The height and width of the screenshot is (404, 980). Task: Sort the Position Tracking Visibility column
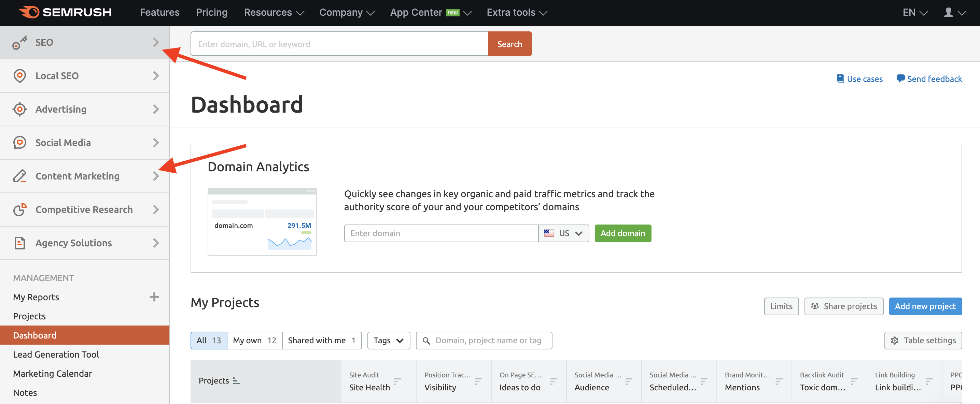[479, 381]
